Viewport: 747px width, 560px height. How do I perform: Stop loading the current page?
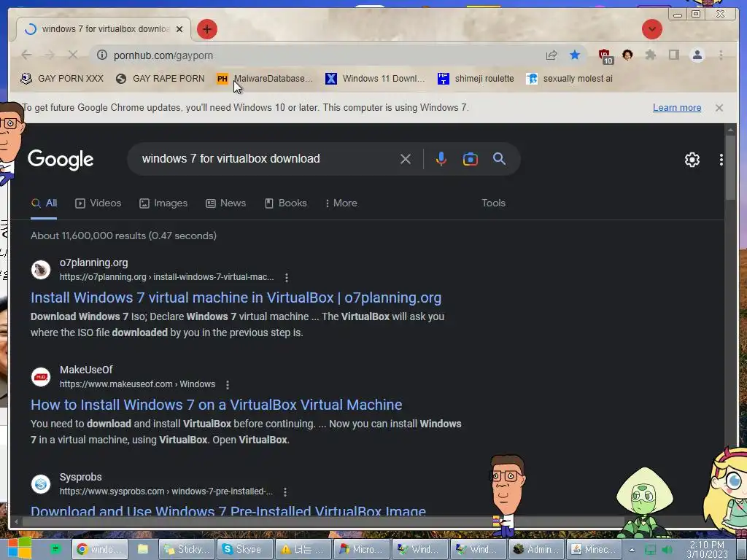pyautogui.click(x=72, y=55)
